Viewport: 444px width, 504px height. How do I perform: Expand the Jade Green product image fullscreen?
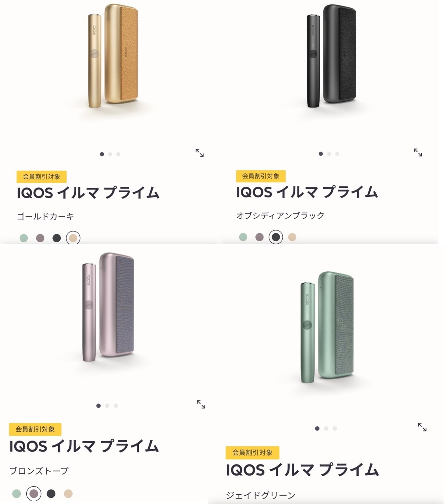(422, 427)
